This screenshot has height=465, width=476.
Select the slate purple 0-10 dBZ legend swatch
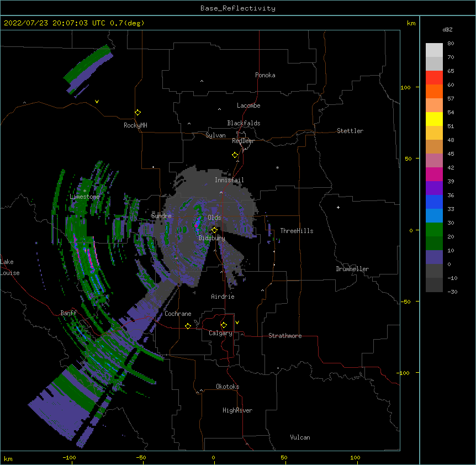pyautogui.click(x=434, y=257)
